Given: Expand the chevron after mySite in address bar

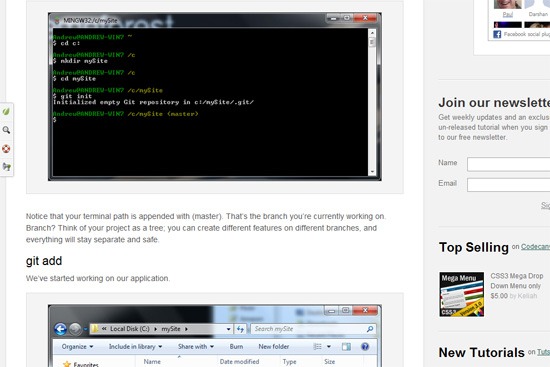Looking at the screenshot, I should (x=186, y=329).
